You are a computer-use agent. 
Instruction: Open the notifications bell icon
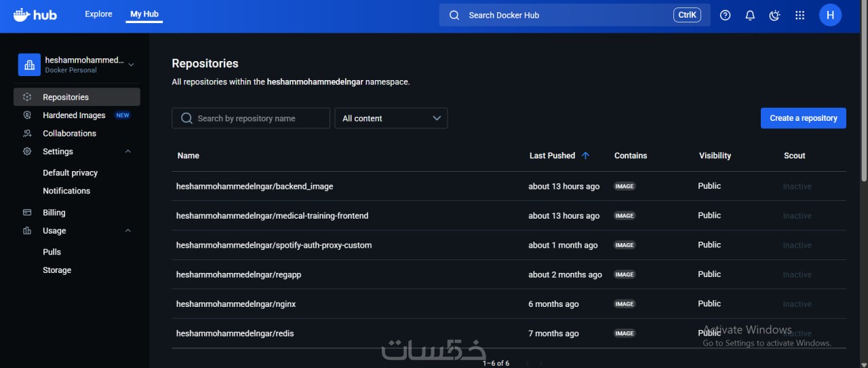[750, 15]
